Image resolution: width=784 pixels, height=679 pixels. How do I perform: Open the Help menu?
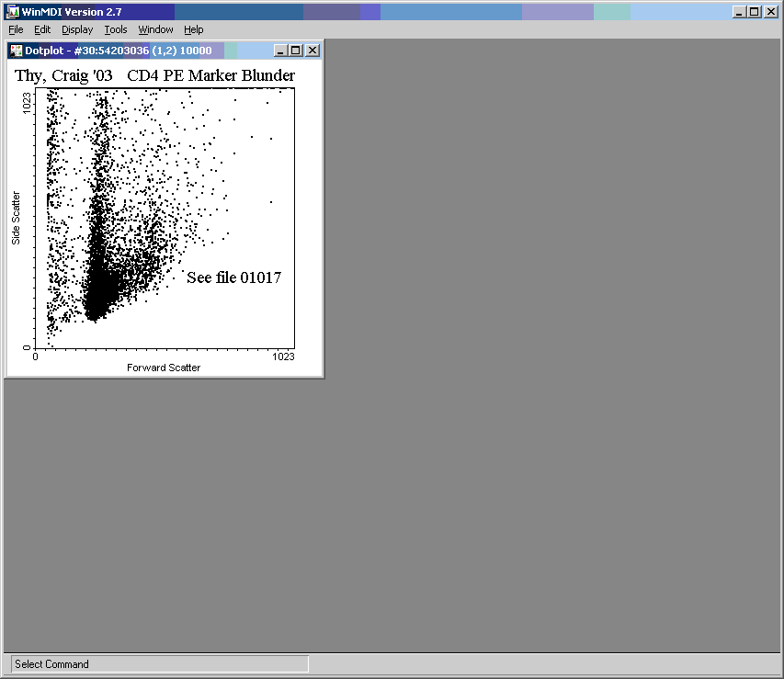(193, 29)
